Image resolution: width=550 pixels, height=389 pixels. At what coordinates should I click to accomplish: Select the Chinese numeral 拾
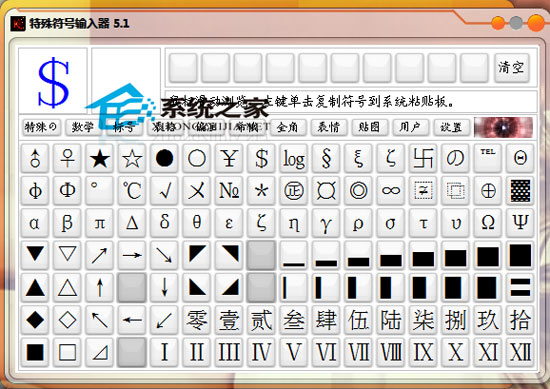point(520,320)
